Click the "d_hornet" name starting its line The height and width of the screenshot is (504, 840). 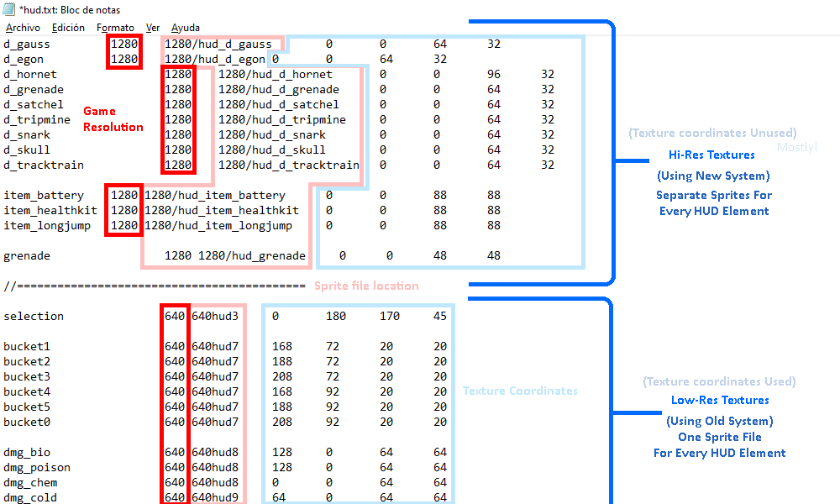[30, 75]
